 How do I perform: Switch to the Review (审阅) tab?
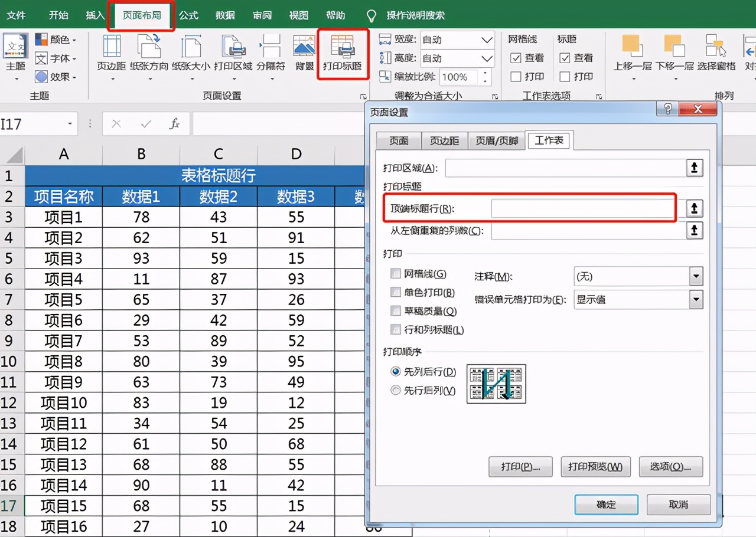262,15
